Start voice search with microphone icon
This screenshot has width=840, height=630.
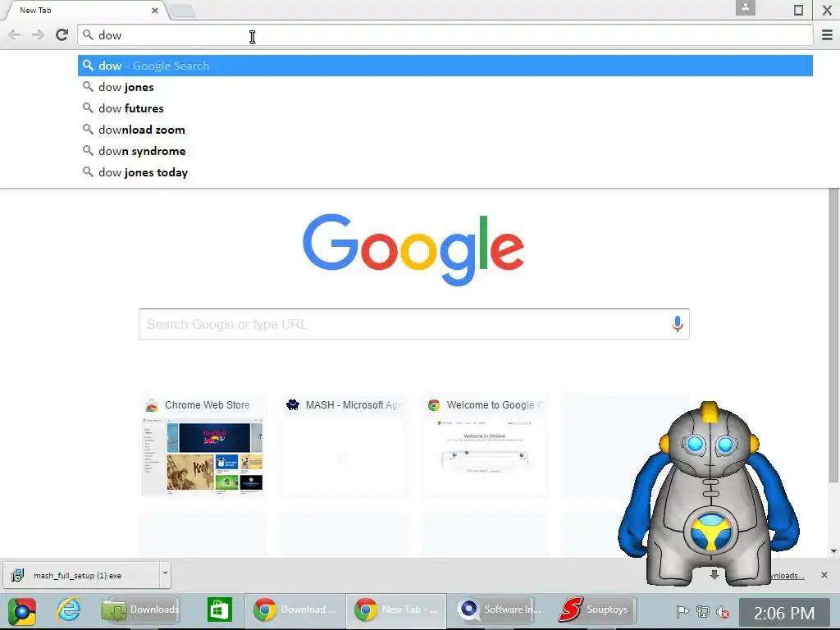click(x=677, y=324)
